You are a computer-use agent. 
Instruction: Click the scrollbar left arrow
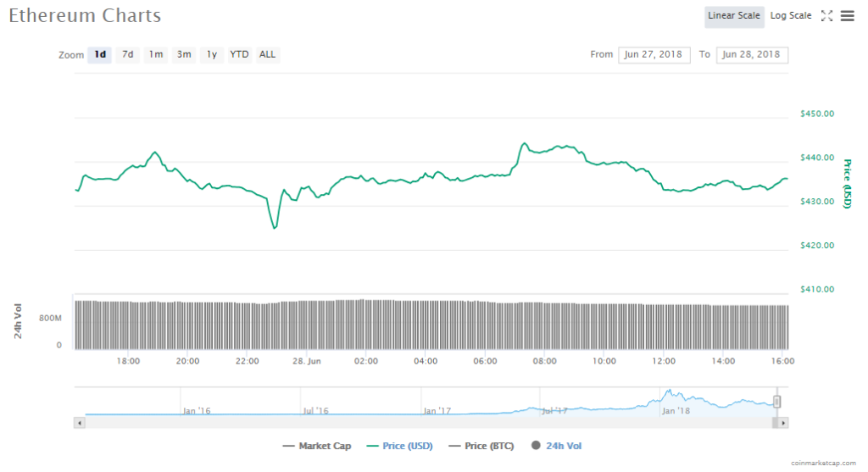[x=81, y=422]
